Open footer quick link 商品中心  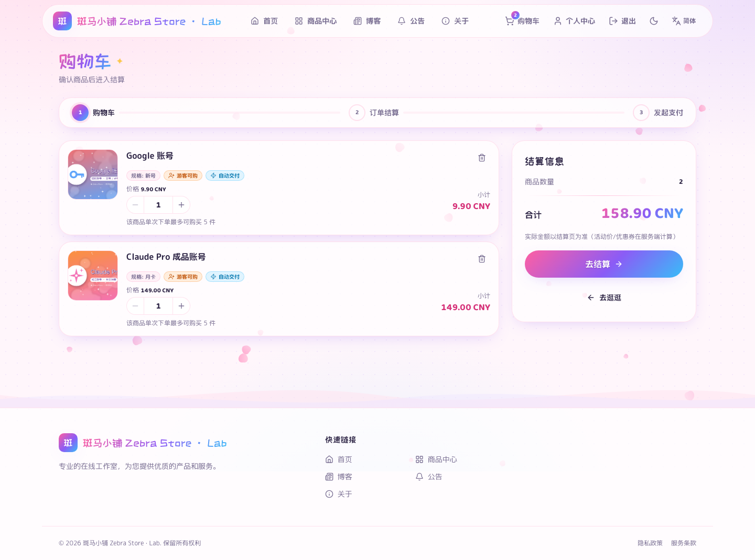pos(436,459)
